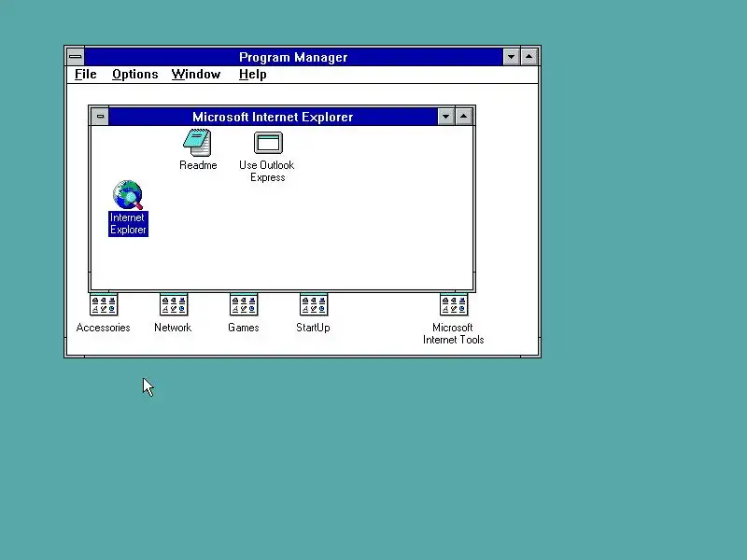This screenshot has height=560, width=747.
Task: Click the 'StartUp' label text
Action: pyautogui.click(x=313, y=328)
